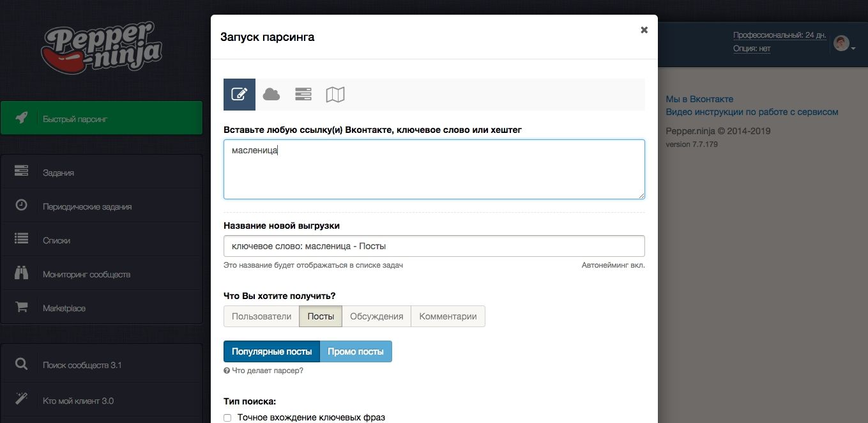The image size is (868, 423).
Task: Click the version 7.7.179 text
Action: click(x=692, y=144)
